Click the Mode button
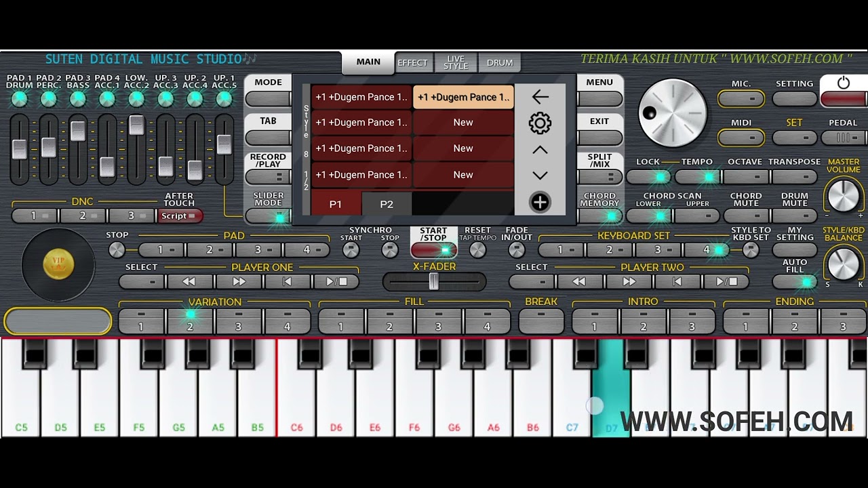The width and height of the screenshot is (868, 488). [x=269, y=99]
